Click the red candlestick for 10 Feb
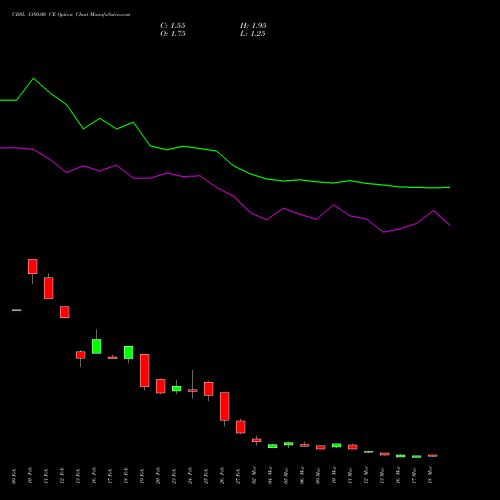The height and width of the screenshot is (500, 500). (x=33, y=267)
